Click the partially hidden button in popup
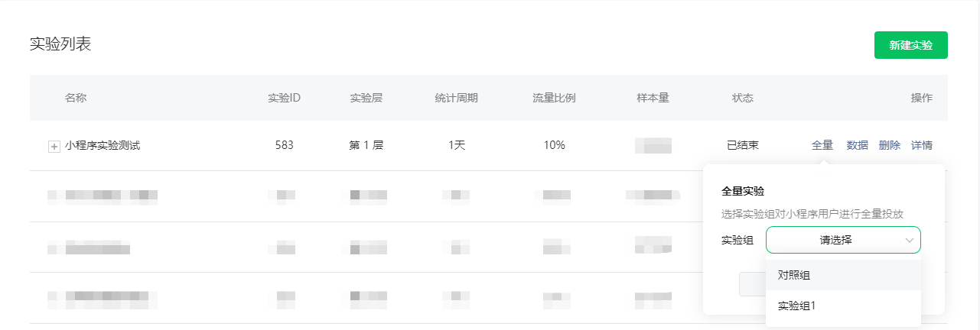980x330 pixels. (x=753, y=284)
